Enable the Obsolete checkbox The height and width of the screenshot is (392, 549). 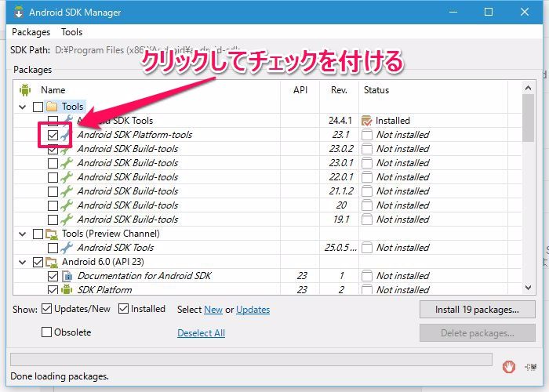[46, 332]
